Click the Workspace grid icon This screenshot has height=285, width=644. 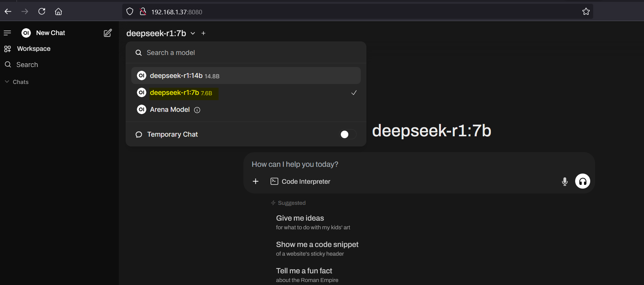(8, 49)
